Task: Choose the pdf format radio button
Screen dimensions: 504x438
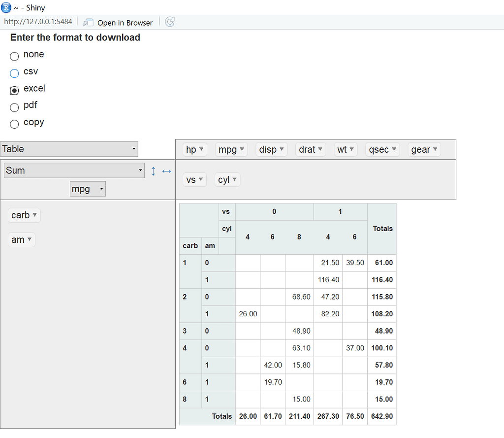Action: tap(14, 107)
